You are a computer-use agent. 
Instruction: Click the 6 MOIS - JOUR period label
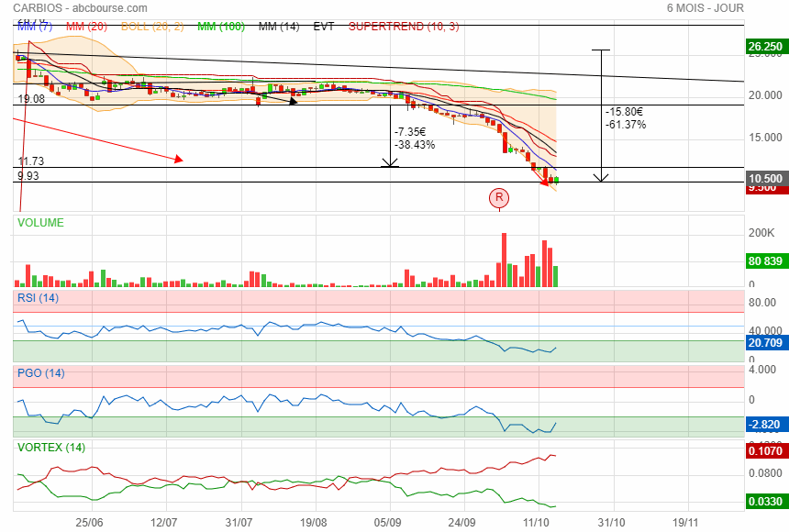coord(705,8)
